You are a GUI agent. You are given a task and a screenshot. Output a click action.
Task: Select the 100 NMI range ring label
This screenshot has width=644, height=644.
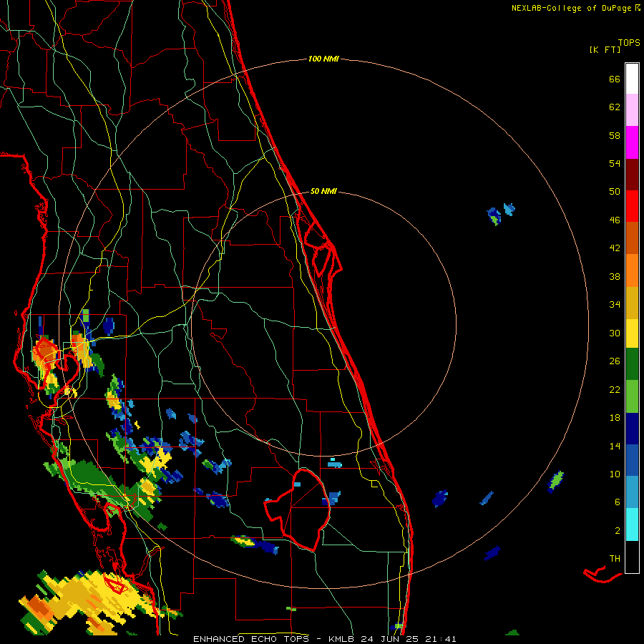(323, 59)
